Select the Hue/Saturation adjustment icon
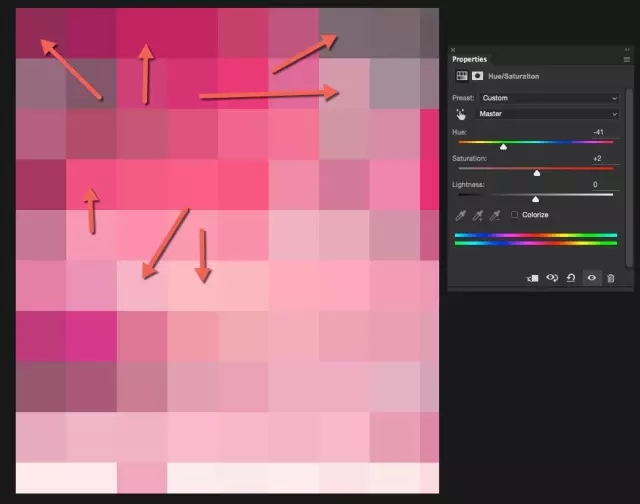 462,76
